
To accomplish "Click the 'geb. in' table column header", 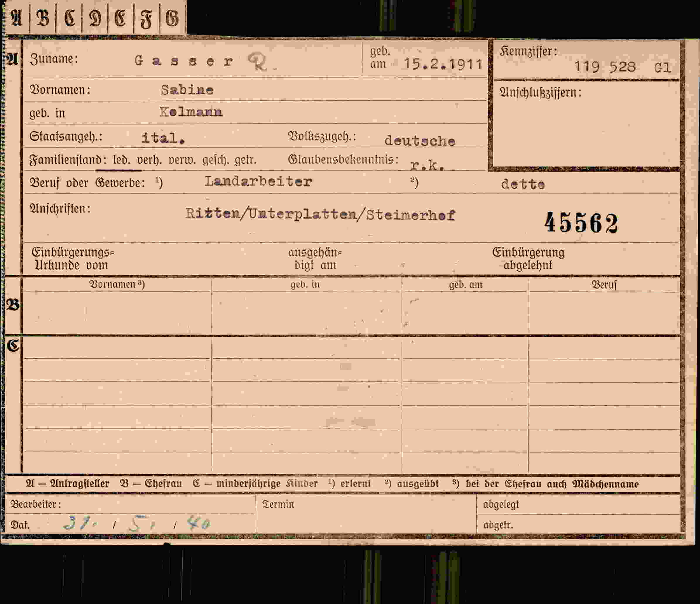I will point(305,284).
